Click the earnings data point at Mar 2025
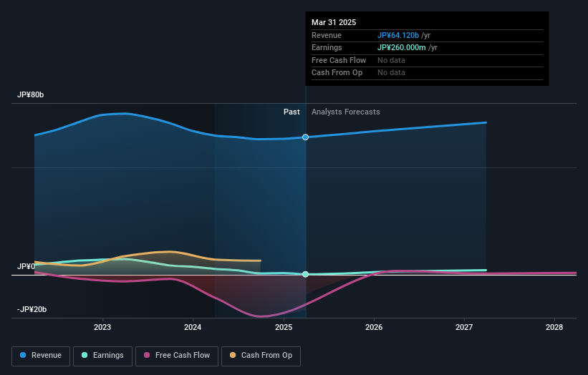 305,274
